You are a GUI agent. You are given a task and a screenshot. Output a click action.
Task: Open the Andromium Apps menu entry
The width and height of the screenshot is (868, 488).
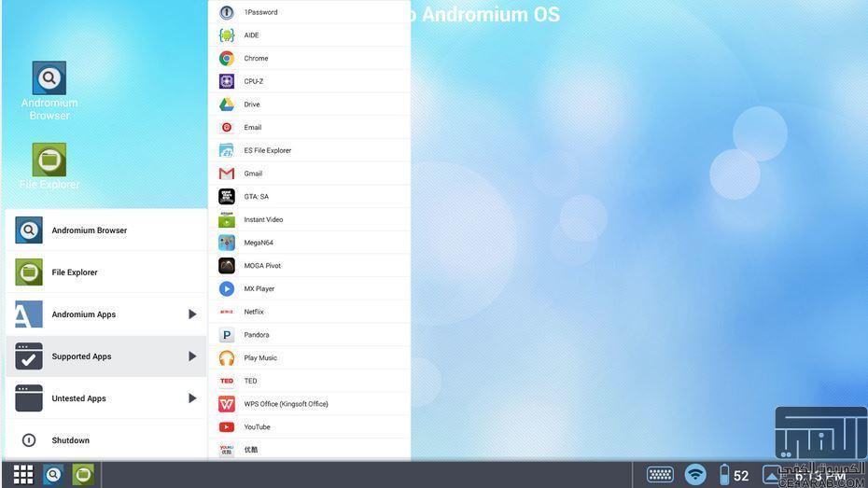click(x=106, y=314)
